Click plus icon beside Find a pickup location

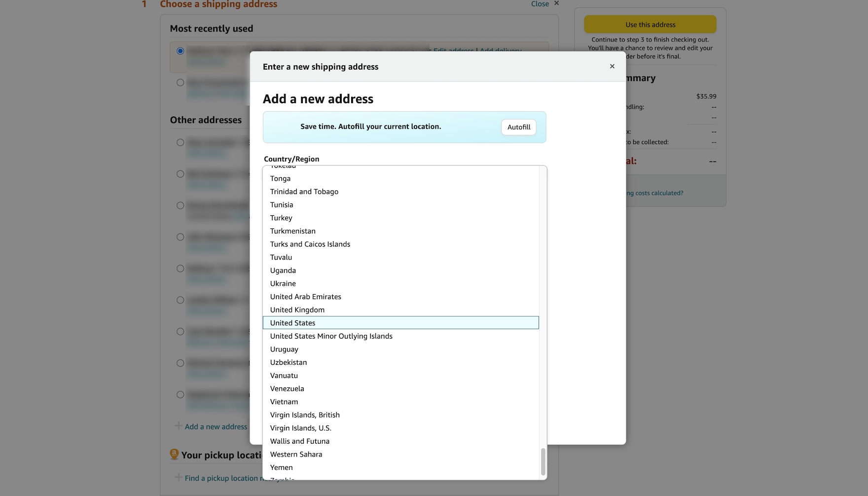[179, 477]
